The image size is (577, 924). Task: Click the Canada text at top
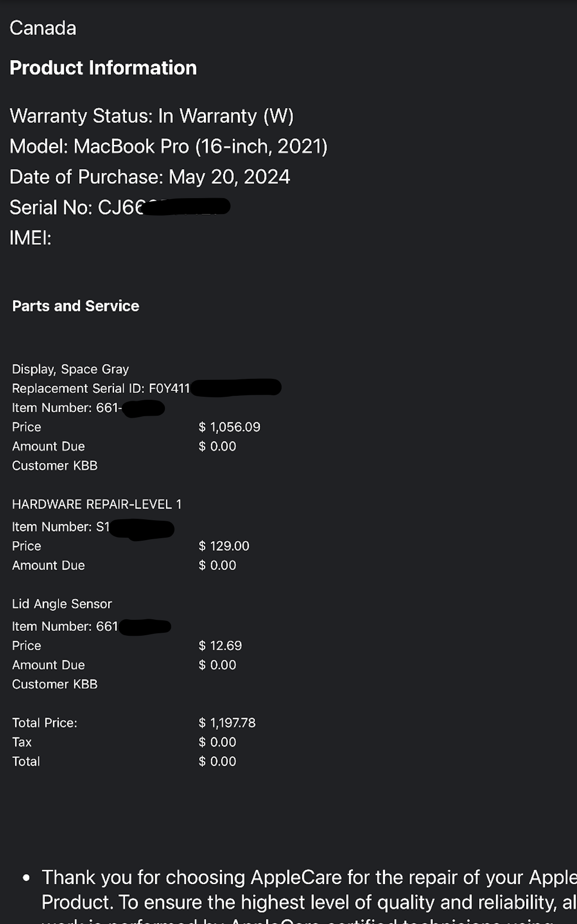click(43, 28)
